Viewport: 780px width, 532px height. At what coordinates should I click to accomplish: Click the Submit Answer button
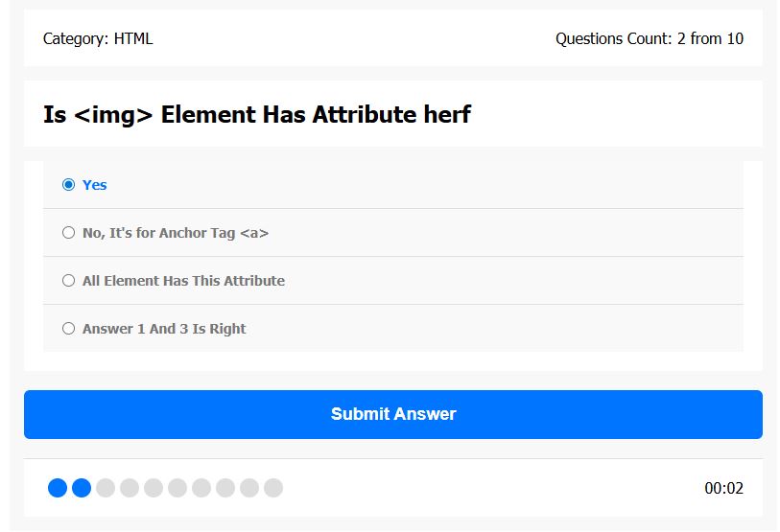coord(393,414)
